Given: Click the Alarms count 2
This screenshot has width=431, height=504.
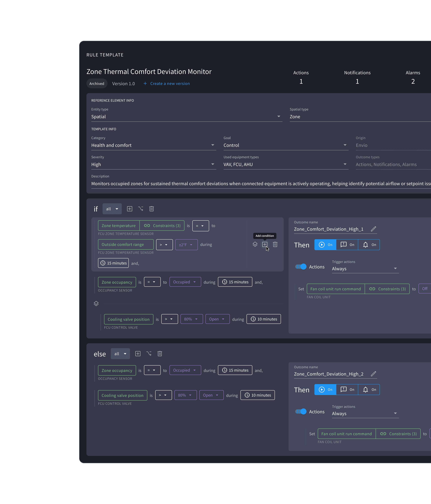Looking at the screenshot, I should point(413,81).
